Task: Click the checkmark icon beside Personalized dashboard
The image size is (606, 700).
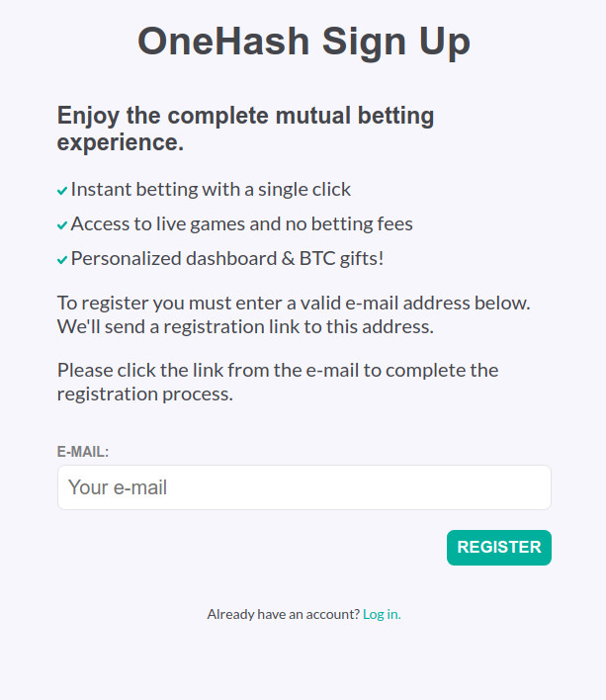Action: click(x=62, y=260)
